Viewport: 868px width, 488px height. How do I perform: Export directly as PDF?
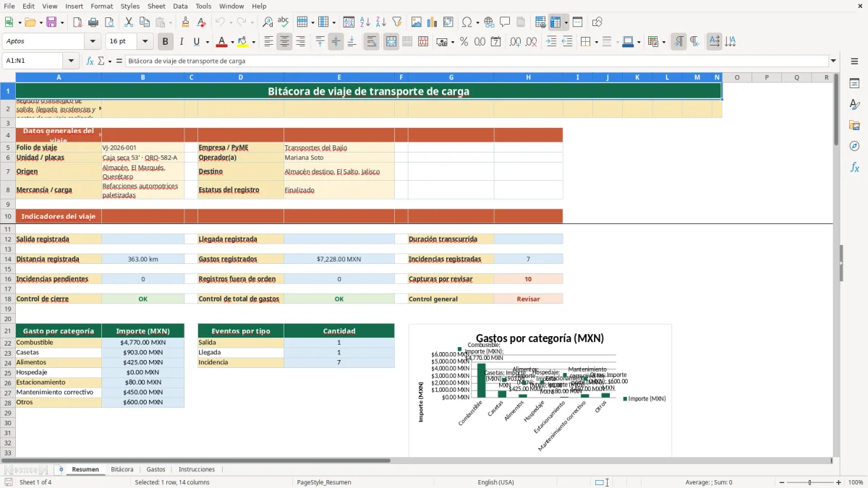[77, 22]
